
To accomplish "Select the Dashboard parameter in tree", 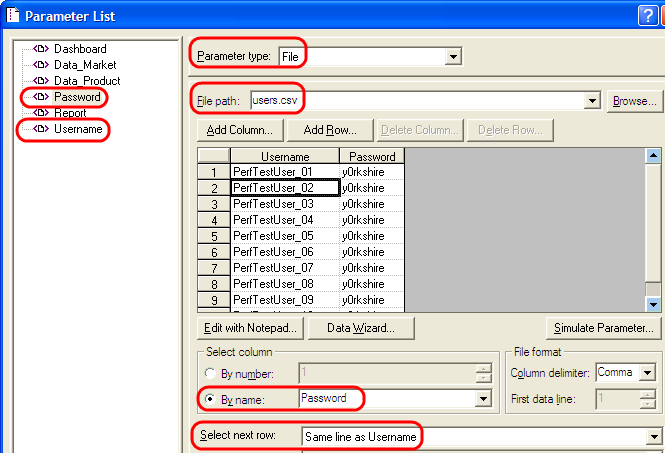I will coord(79,49).
